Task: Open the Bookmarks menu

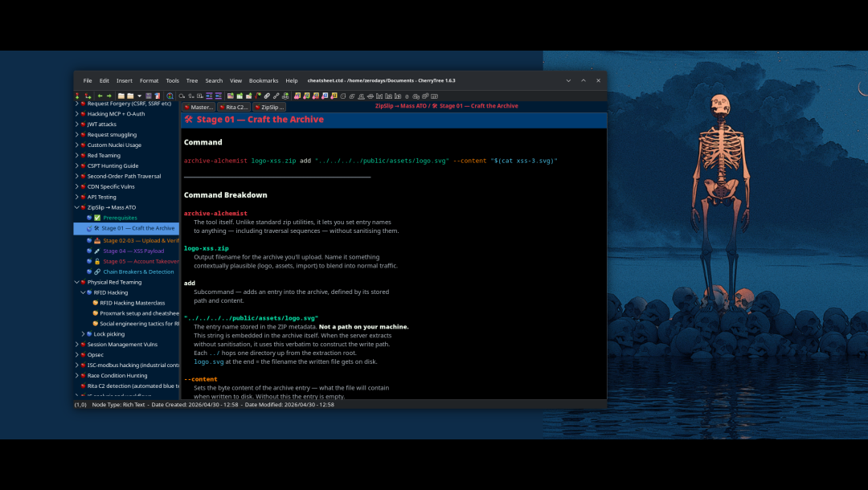Action: [264, 81]
